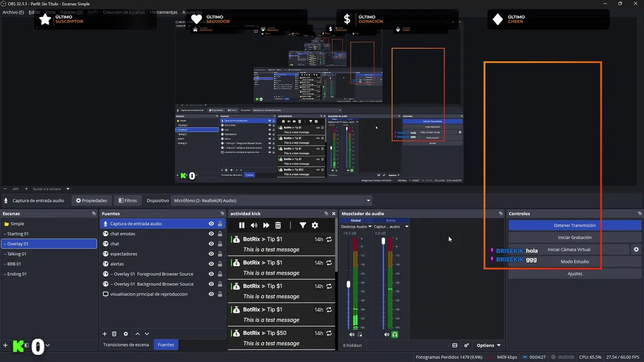
Task: Open the Captur... audio channel dropdown arrow
Action: 407,227
